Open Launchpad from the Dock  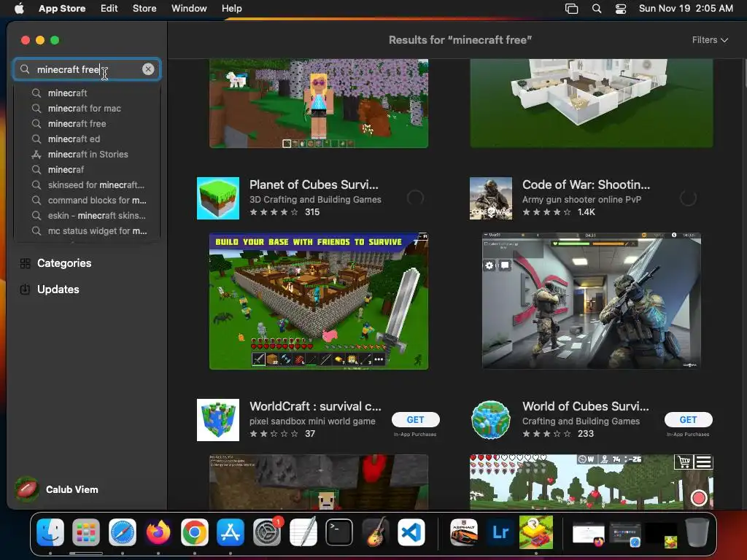click(x=86, y=532)
